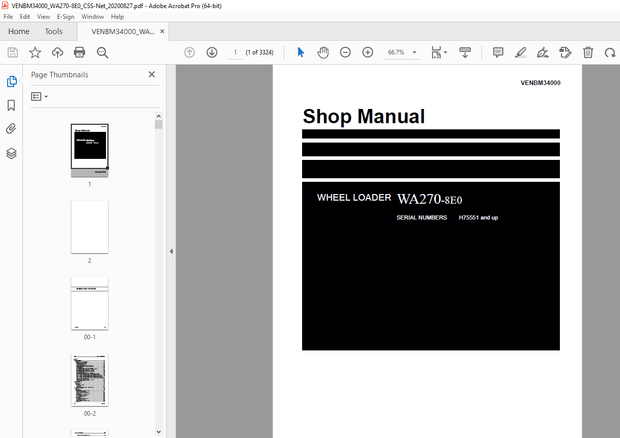Activate the hand pan tool
The width and height of the screenshot is (620, 438).
tap(323, 52)
